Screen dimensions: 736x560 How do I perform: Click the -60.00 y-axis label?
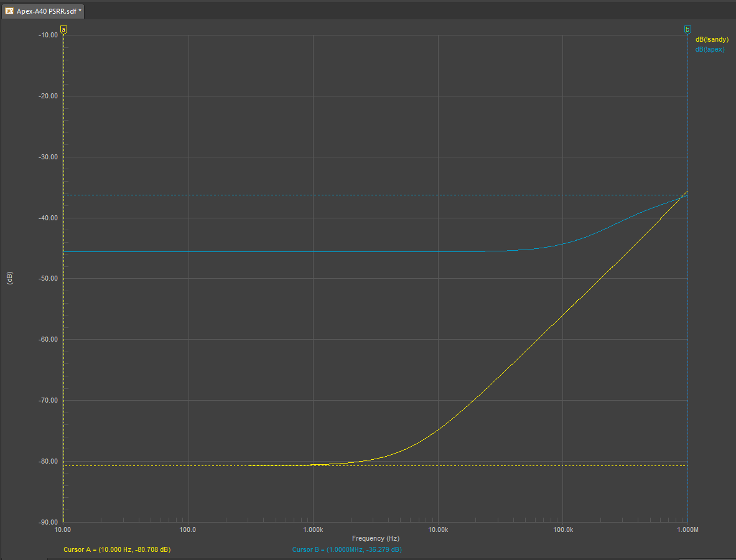click(x=48, y=339)
